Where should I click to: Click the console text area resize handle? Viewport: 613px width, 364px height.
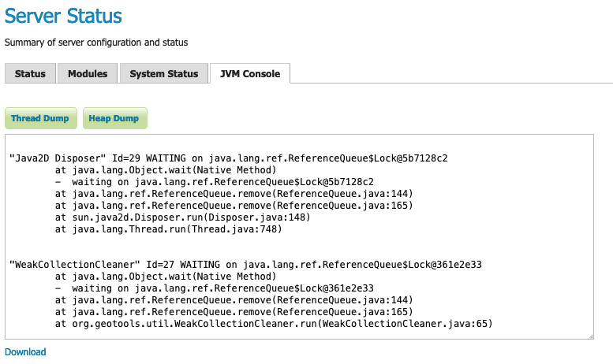point(589,336)
